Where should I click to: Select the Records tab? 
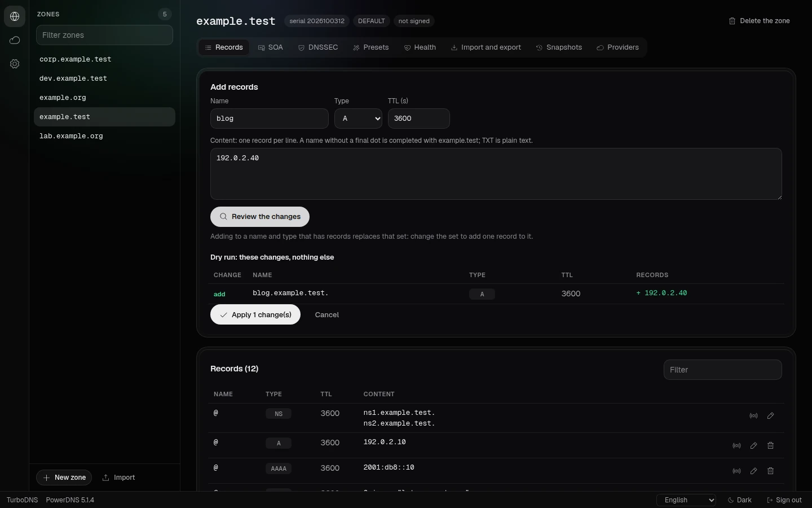click(x=224, y=47)
